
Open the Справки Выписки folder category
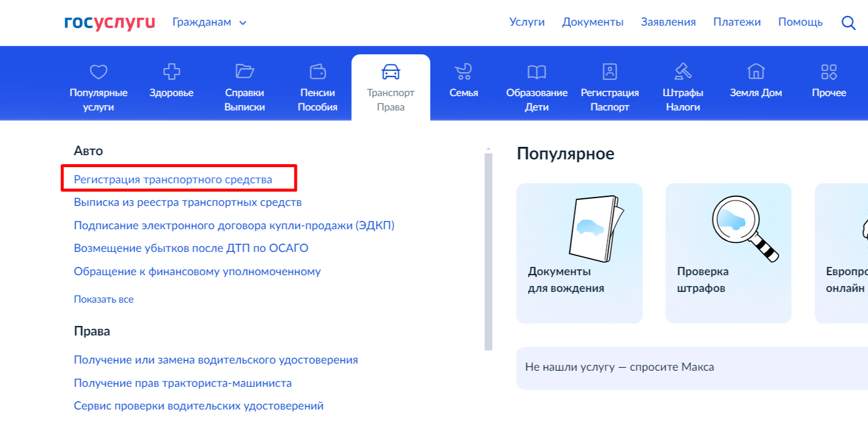tap(245, 88)
